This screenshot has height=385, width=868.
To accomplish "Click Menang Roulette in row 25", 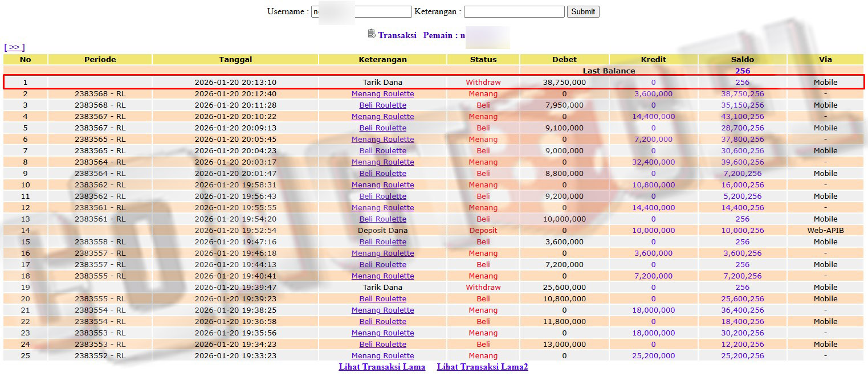I will [382, 356].
